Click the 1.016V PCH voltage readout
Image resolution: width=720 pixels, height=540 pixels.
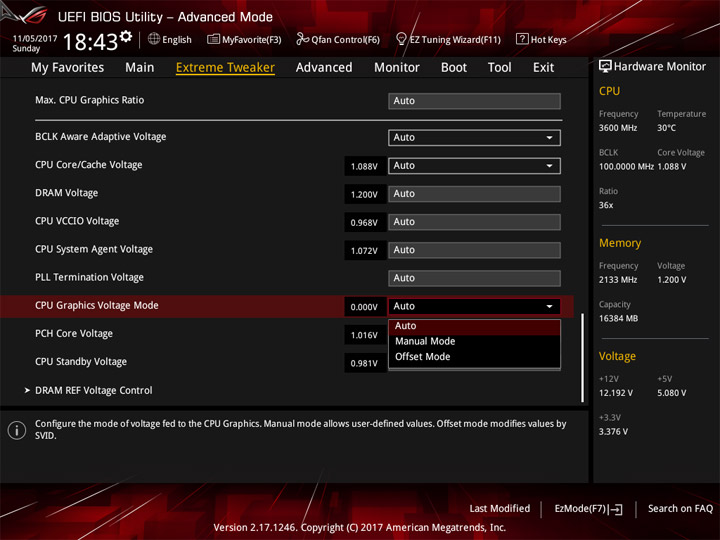365,335
